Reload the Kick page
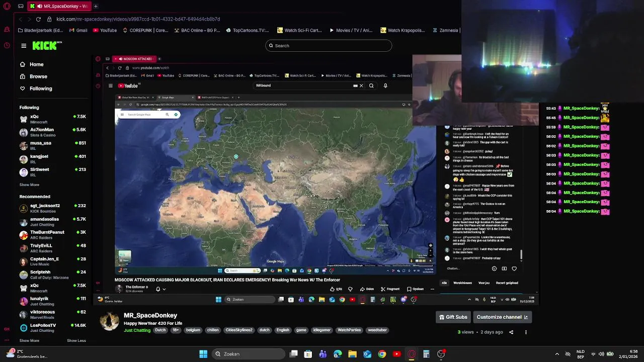 point(38,19)
